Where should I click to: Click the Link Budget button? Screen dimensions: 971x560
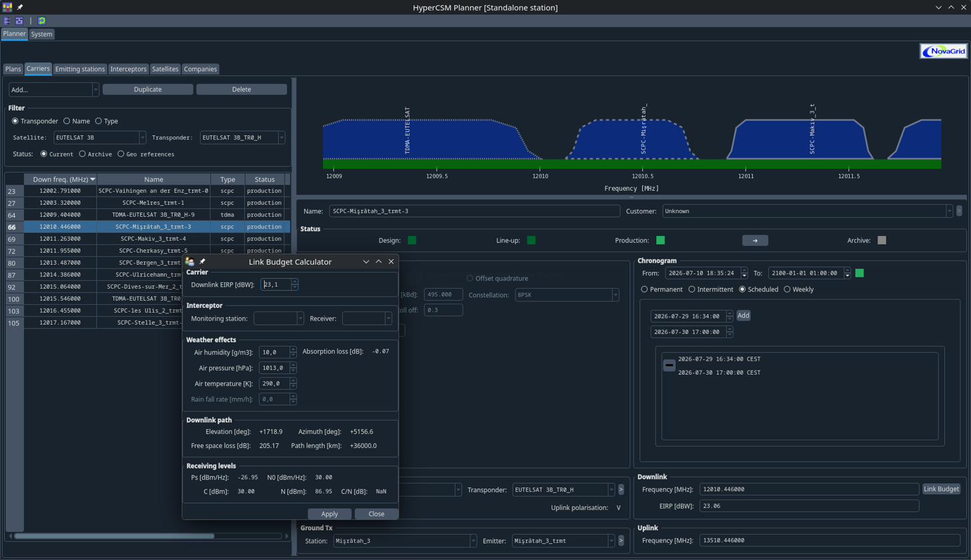point(941,489)
